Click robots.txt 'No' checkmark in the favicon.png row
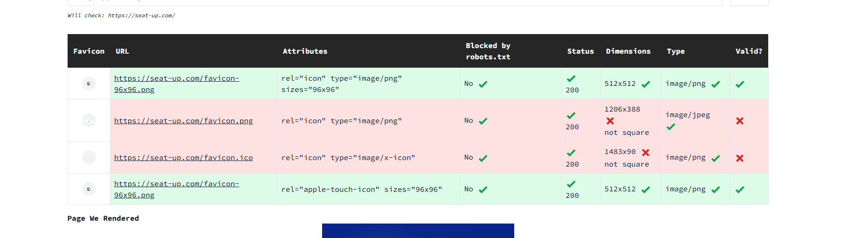868x238 pixels. [x=483, y=121]
